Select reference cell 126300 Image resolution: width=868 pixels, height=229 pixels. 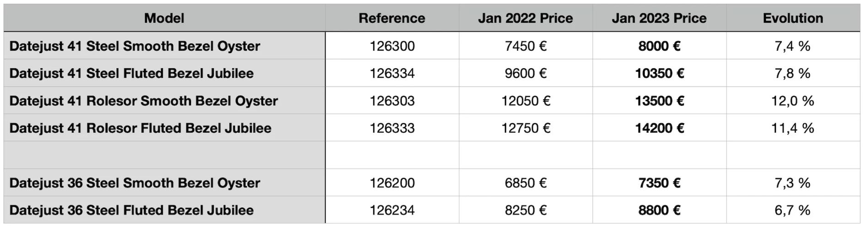392,46
